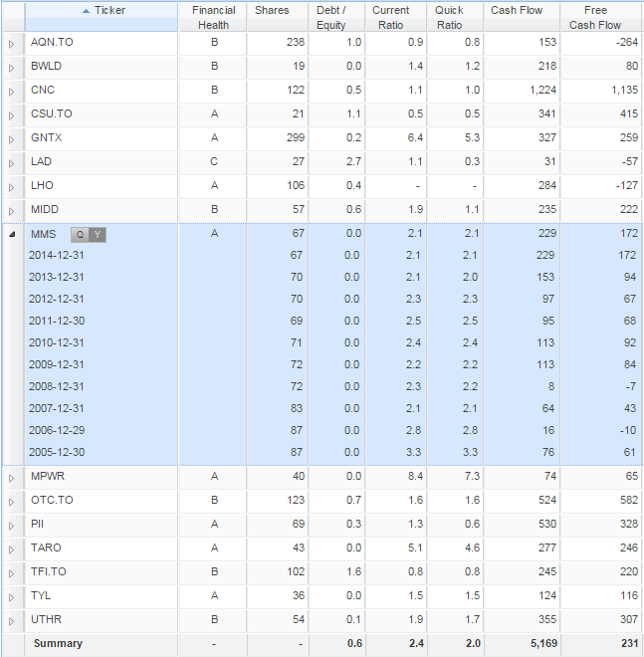This screenshot has width=644, height=657.
Task: Select the UTHR ticker cell
Action: (x=102, y=620)
